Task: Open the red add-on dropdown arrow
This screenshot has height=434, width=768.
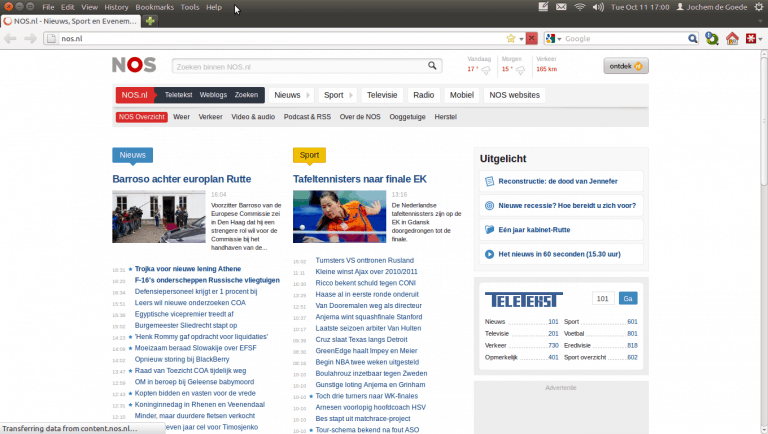Action: pyautogui.click(x=760, y=39)
